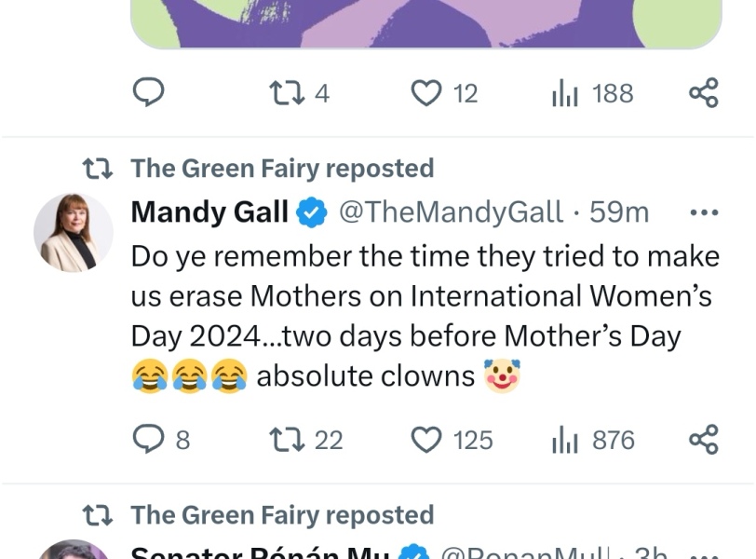
Task: View analytics showing 876 views
Action: [565, 440]
